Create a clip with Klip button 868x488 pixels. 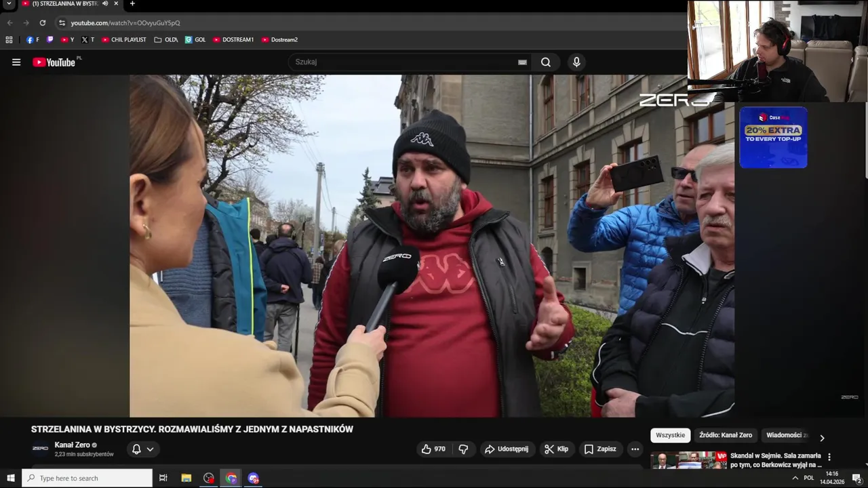coord(557,449)
